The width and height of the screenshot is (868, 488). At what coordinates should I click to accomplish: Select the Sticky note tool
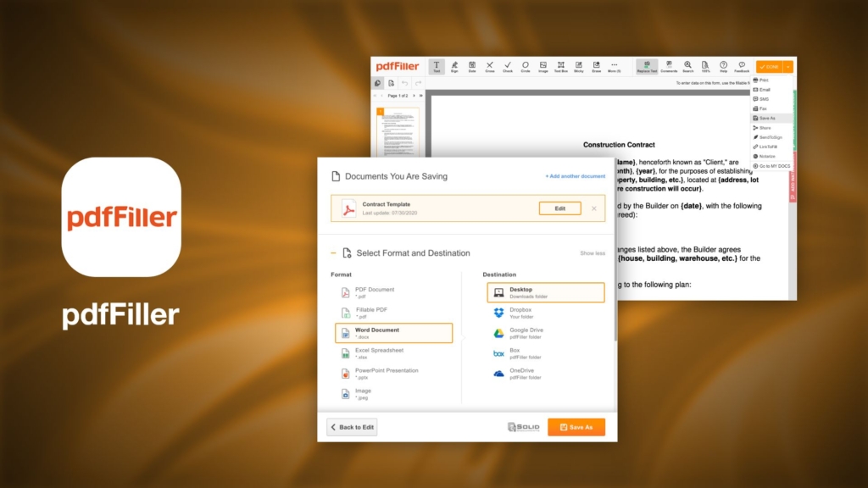click(578, 67)
